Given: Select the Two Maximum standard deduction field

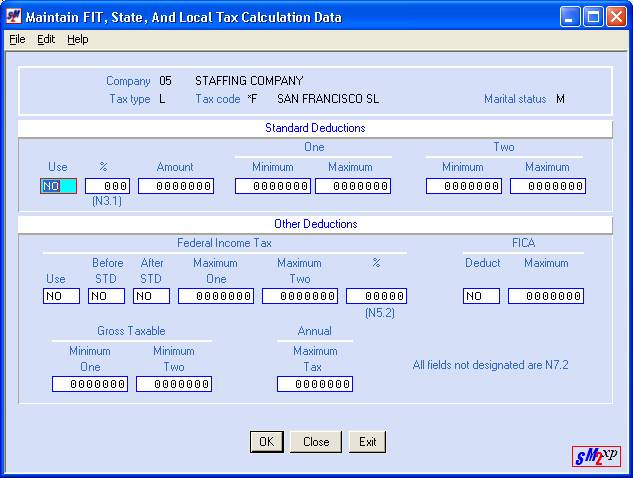Looking at the screenshot, I should click(548, 186).
